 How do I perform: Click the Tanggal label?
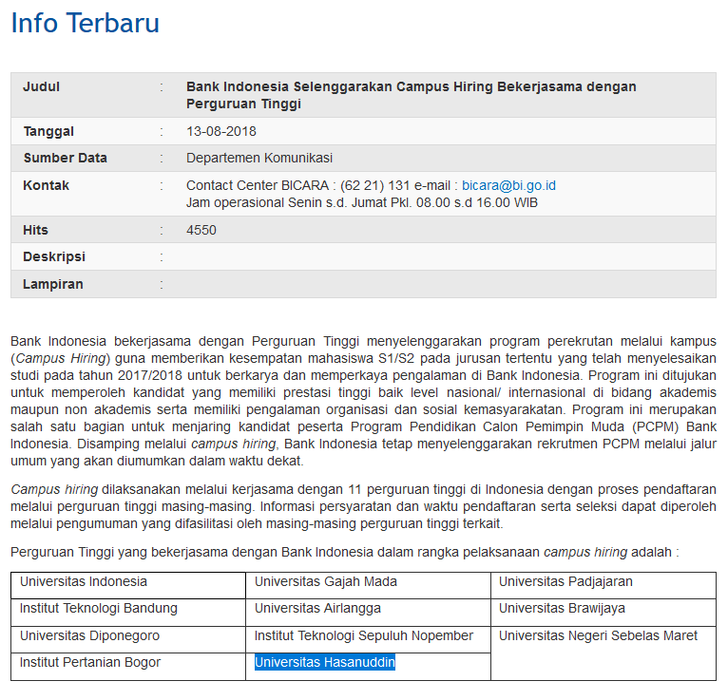(x=48, y=131)
